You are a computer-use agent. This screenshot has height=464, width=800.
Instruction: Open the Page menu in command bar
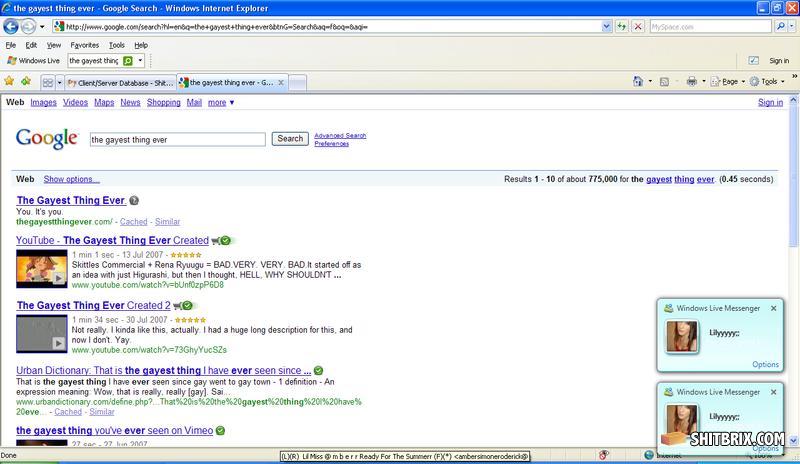[x=728, y=81]
